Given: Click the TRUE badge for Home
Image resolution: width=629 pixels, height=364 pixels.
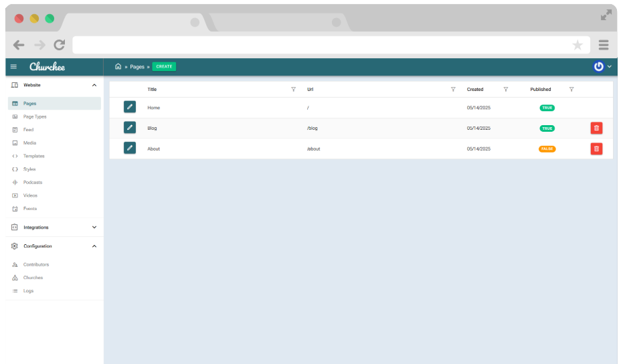Looking at the screenshot, I should tap(547, 108).
